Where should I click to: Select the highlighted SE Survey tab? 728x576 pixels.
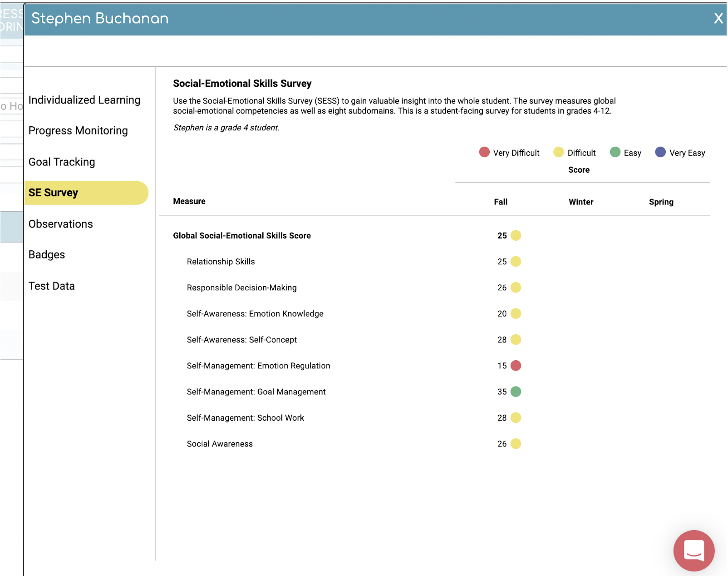[53, 192]
